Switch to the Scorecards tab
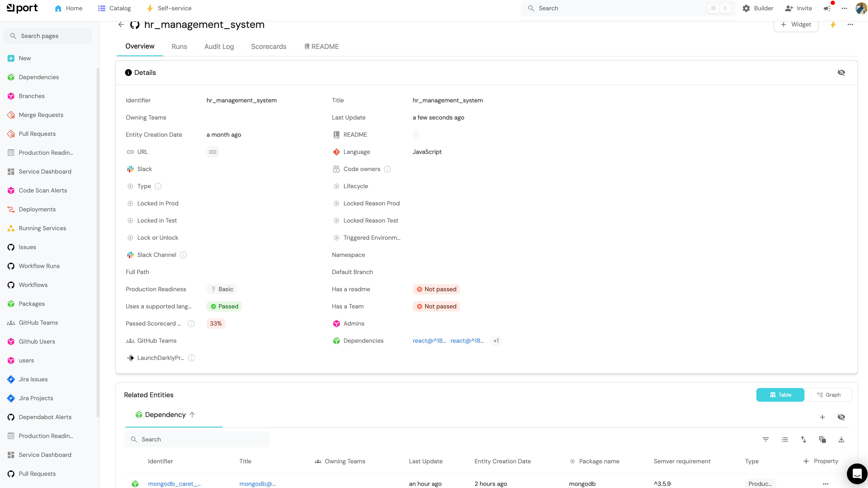Viewport: 868px width, 488px height. point(269,47)
